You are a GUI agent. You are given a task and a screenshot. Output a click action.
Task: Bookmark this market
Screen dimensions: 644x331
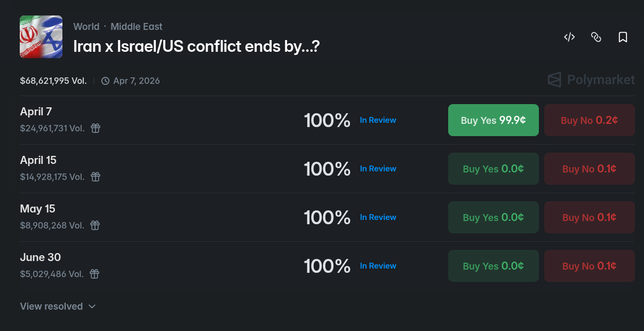click(x=623, y=37)
